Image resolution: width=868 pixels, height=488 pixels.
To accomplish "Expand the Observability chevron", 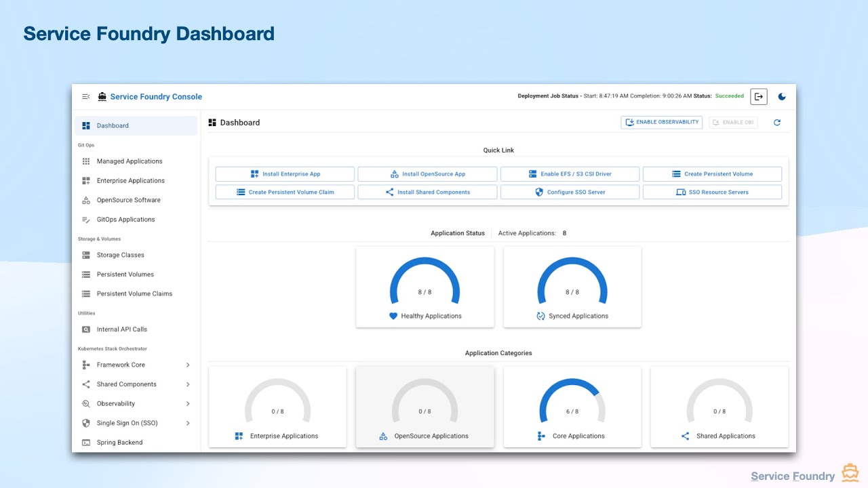I will click(x=188, y=404).
